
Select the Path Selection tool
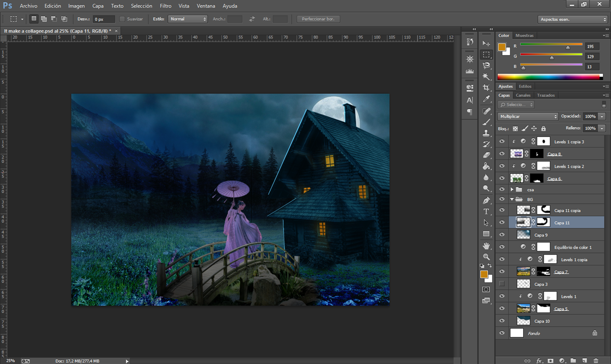tap(486, 223)
